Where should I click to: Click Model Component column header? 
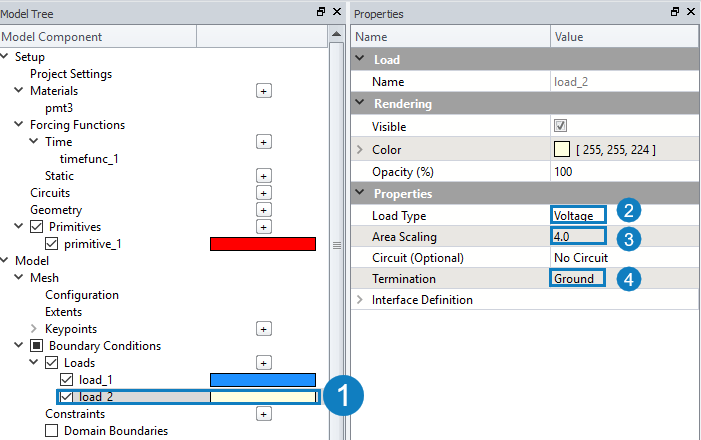(x=97, y=37)
